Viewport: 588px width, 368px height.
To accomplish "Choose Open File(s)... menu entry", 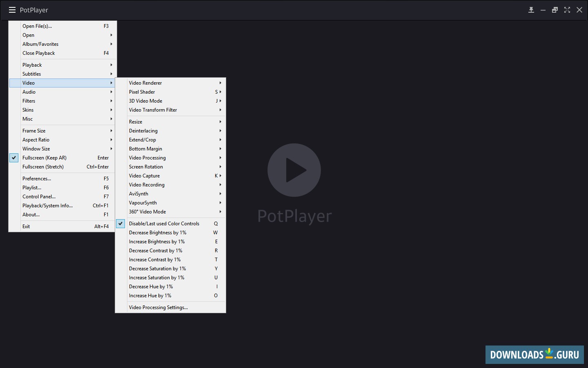I will point(62,26).
